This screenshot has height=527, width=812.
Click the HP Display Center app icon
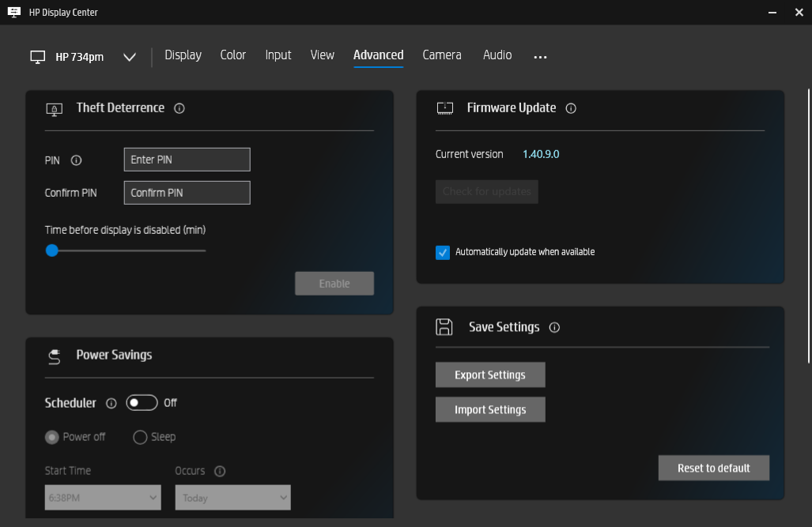tap(14, 12)
